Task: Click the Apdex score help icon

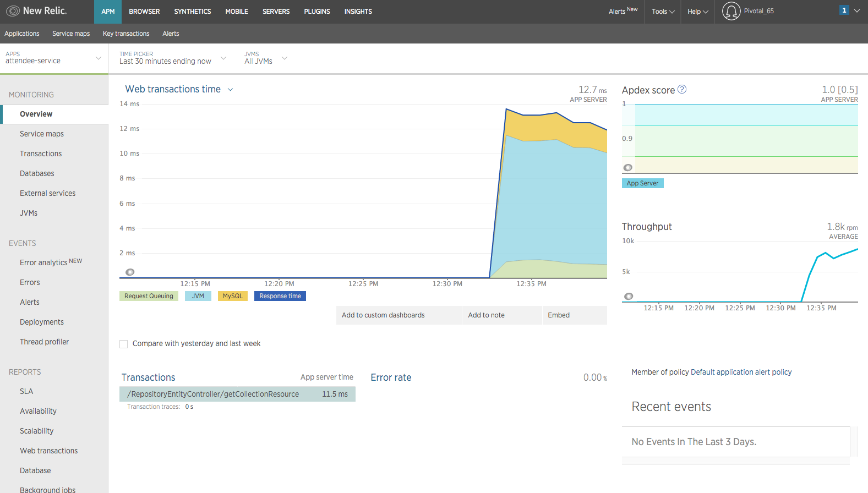Action: tap(682, 89)
